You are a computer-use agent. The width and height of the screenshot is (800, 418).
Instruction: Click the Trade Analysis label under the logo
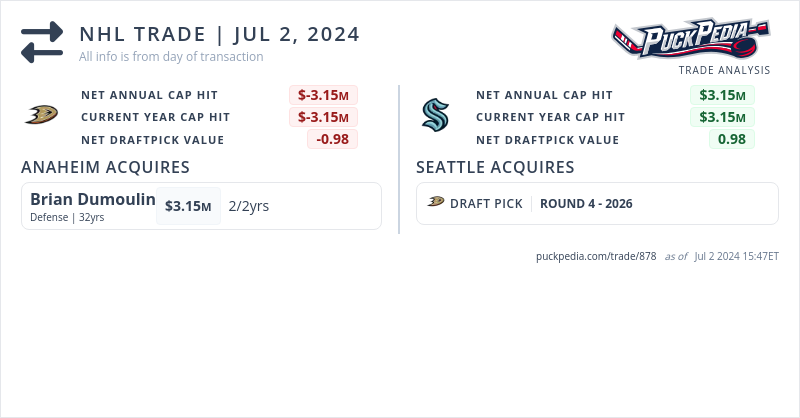point(724,70)
